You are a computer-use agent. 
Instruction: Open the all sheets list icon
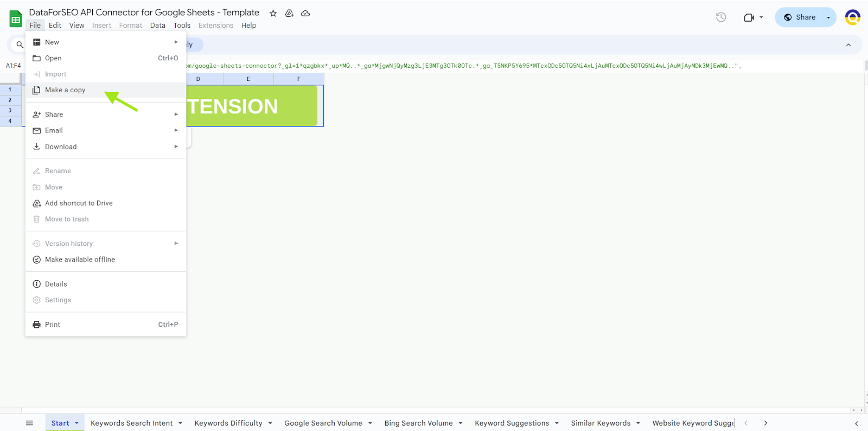click(29, 423)
